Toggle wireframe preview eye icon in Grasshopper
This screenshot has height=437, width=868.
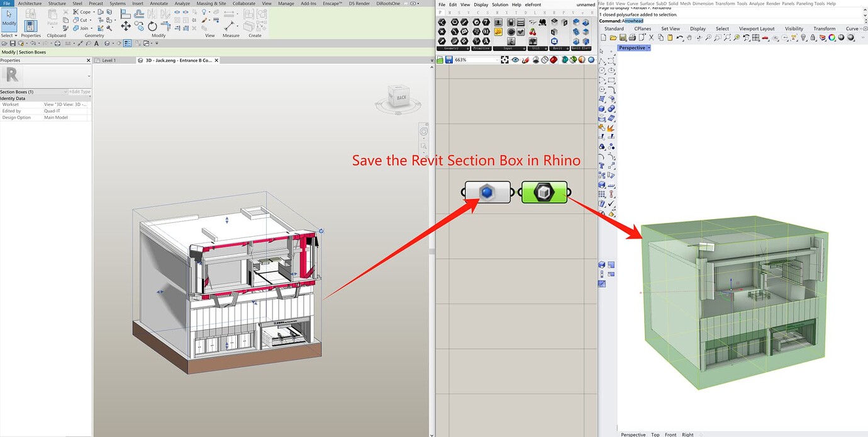[x=516, y=59]
